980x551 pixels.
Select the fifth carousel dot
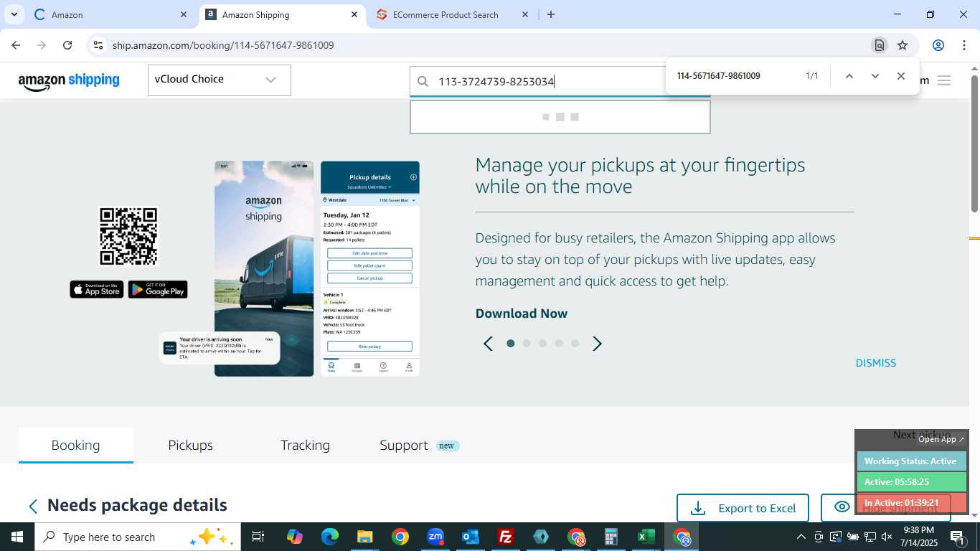(575, 344)
